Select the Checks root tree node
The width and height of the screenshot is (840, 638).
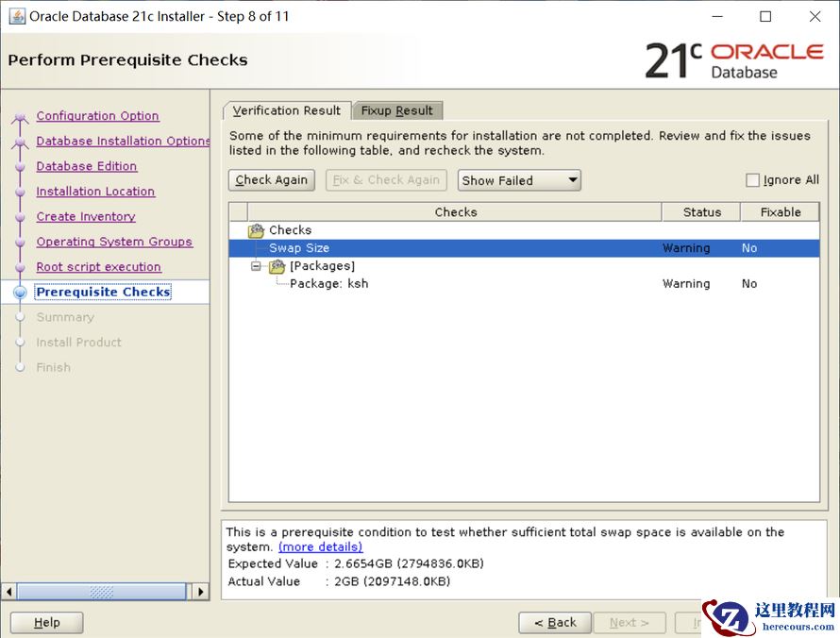coord(290,229)
